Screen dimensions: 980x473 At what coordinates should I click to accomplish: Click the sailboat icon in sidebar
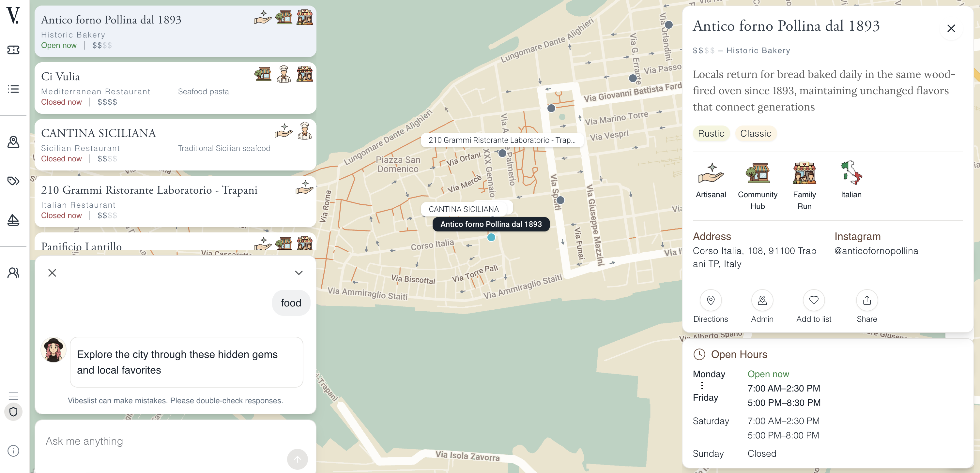click(13, 220)
